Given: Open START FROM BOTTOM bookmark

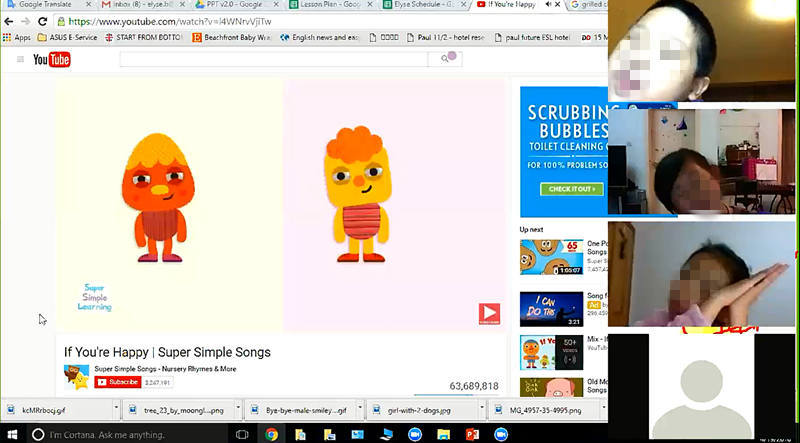Looking at the screenshot, I should point(143,37).
